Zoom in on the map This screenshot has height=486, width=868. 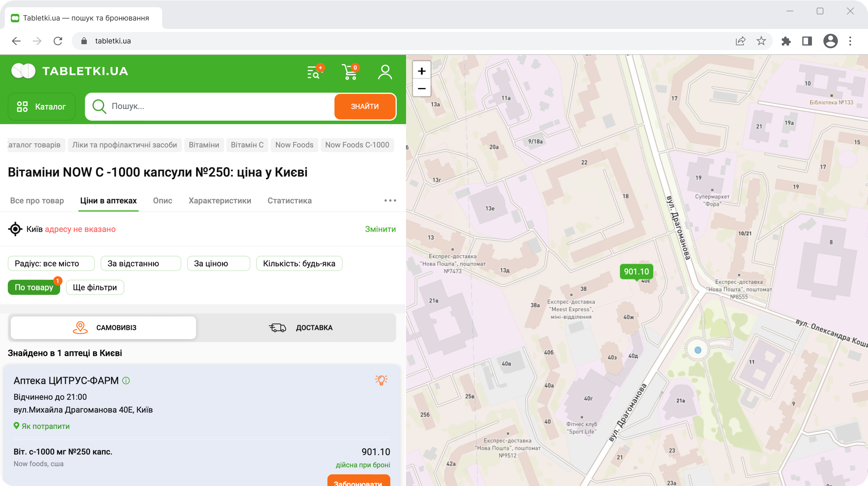click(422, 71)
